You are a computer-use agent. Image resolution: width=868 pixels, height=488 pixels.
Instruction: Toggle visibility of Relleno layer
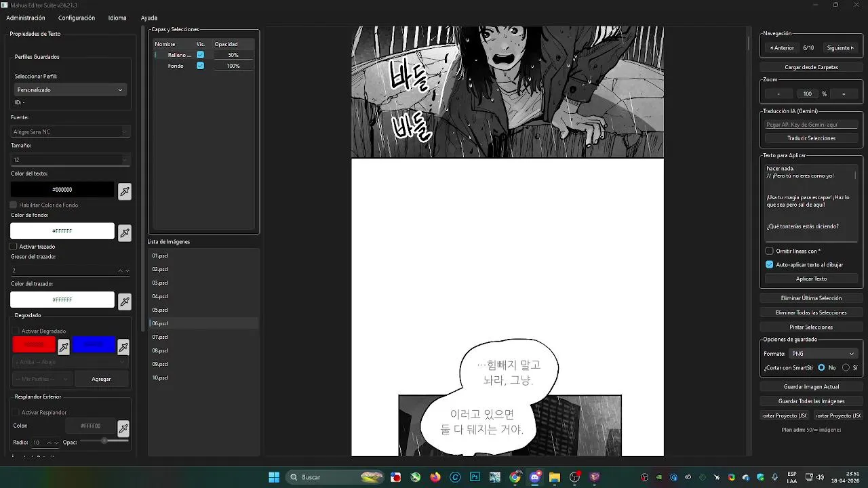tap(200, 55)
